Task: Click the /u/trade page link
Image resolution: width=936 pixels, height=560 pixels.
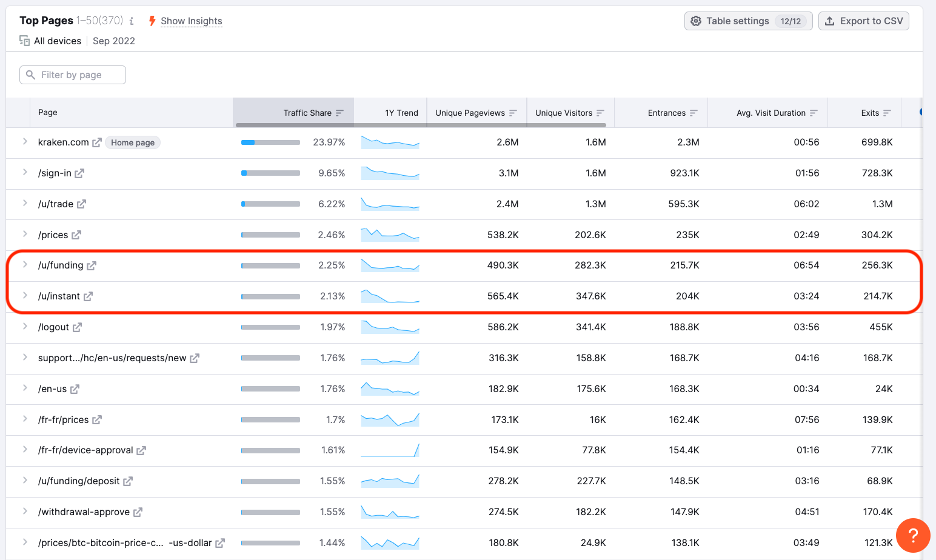Action: [x=56, y=204]
